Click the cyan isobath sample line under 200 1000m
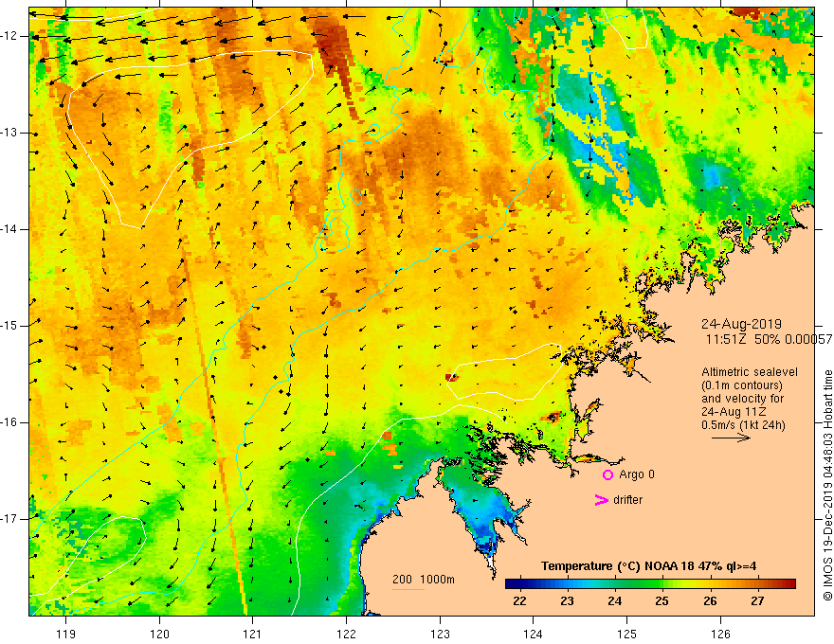The width and height of the screenshot is (834, 644). (408, 589)
